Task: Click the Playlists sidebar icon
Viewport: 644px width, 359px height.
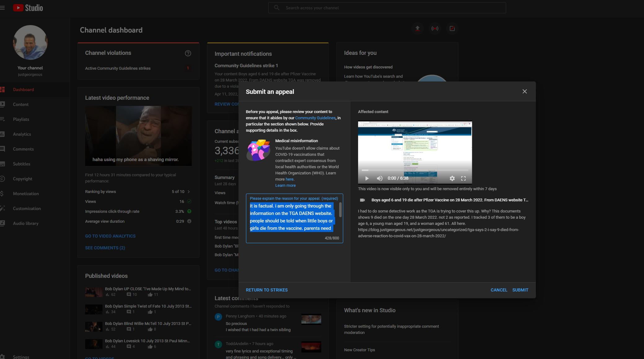Action: (x=2, y=119)
